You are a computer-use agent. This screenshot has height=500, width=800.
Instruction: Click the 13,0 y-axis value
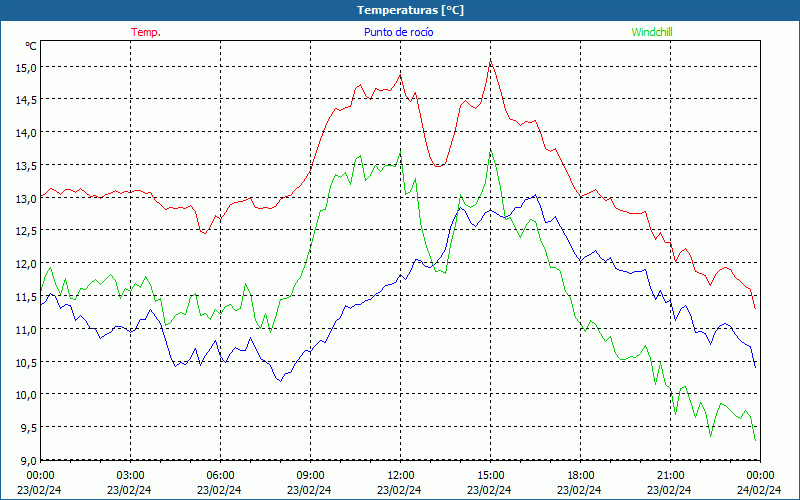pyautogui.click(x=26, y=198)
